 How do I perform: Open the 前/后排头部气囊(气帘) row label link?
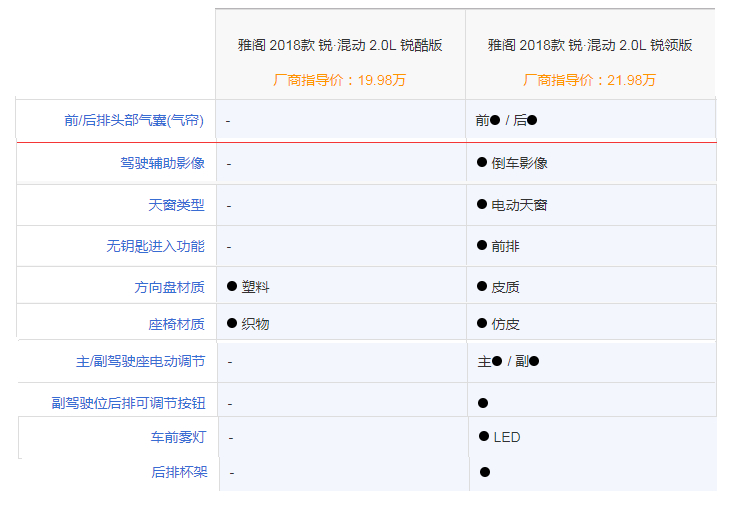click(x=134, y=121)
